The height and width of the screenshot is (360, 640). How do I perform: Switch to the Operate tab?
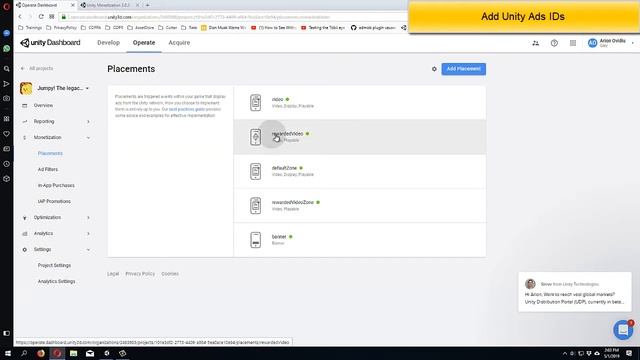(144, 42)
